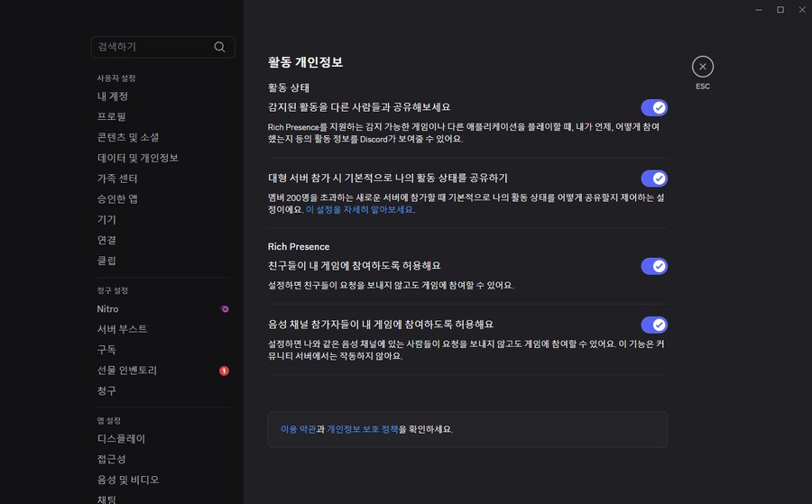Click the red notification badge on 선물 인벤토리
This screenshot has height=504, width=812.
tap(224, 371)
